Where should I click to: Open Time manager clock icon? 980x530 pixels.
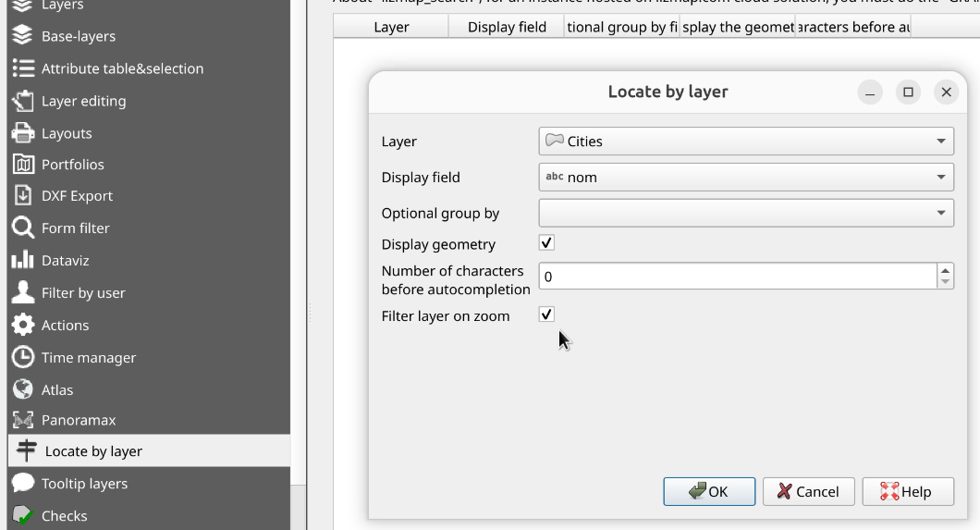pos(23,357)
